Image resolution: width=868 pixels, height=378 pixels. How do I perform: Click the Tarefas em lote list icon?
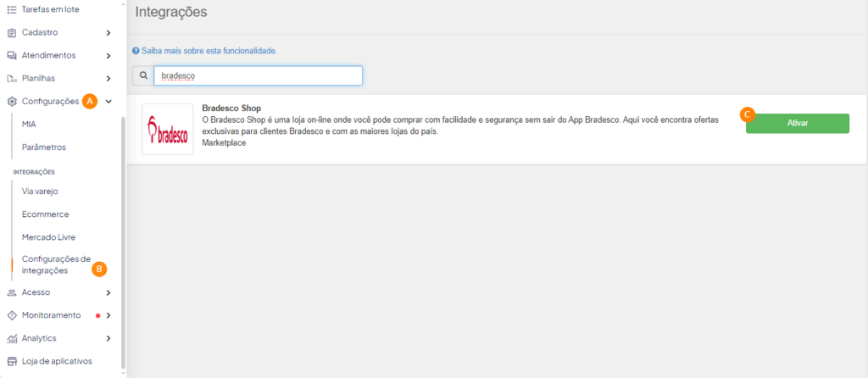pyautogui.click(x=12, y=9)
